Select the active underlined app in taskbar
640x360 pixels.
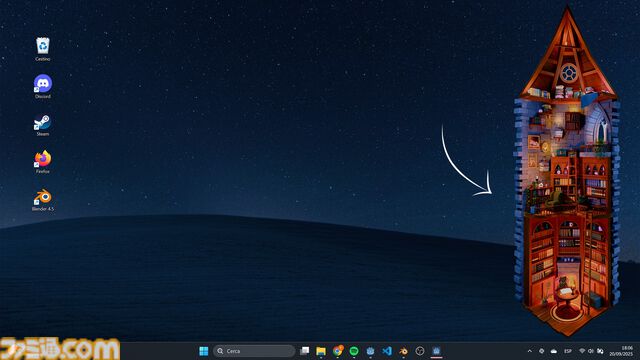[436, 351]
